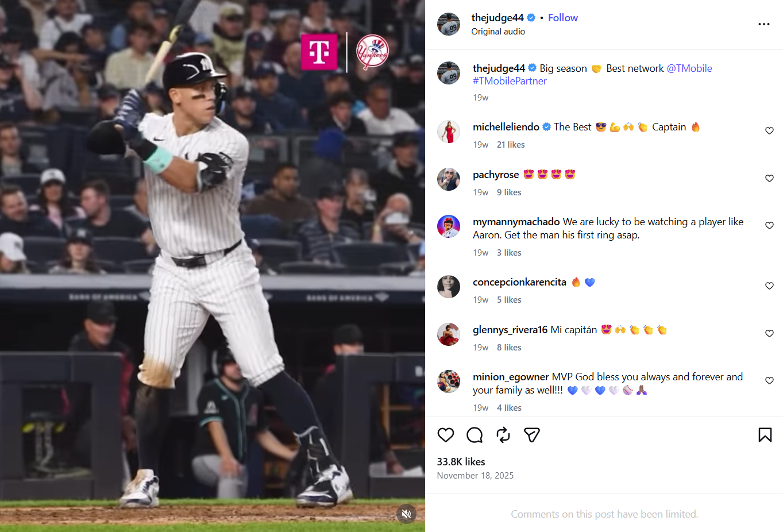Share post via paper plane icon
The width and height of the screenshot is (783, 532).
coord(532,435)
